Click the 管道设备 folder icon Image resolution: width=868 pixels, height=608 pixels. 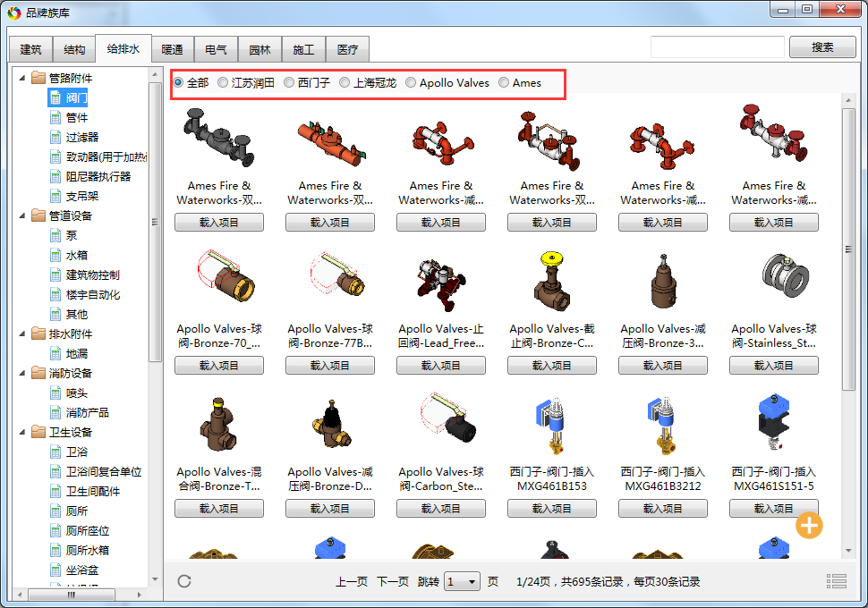38,215
